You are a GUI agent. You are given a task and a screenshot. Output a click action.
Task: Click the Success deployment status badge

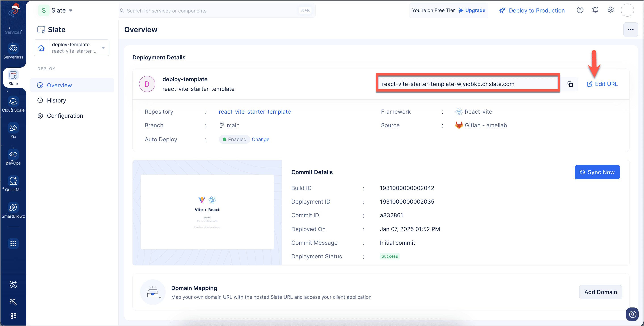[x=390, y=256]
